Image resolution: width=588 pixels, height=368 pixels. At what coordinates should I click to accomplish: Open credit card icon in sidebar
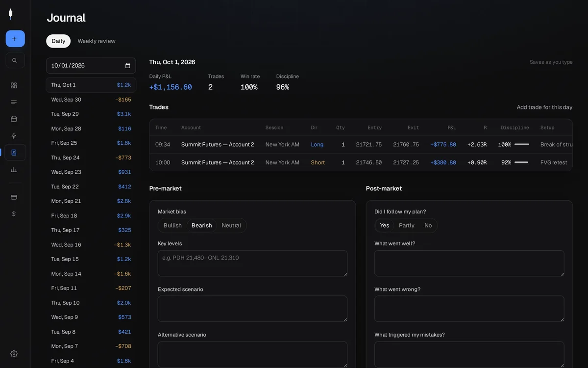tap(14, 197)
